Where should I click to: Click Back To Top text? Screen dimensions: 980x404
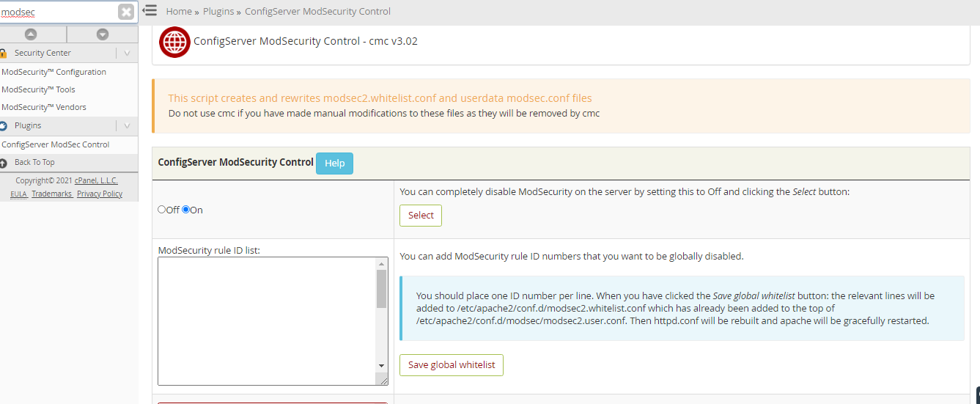(x=34, y=162)
